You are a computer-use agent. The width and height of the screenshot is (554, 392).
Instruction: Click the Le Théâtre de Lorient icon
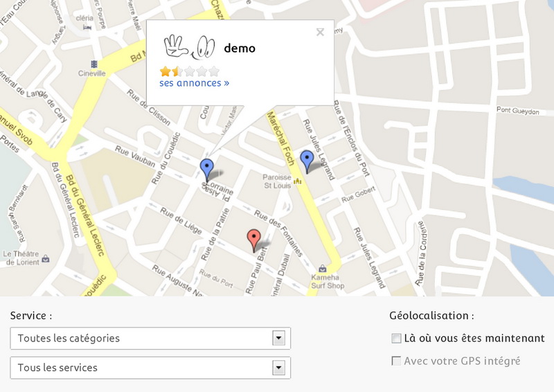46,259
